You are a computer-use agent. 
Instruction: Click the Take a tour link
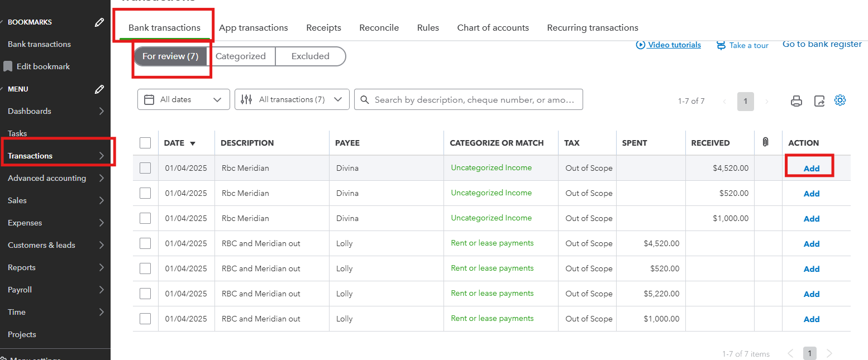click(x=749, y=45)
